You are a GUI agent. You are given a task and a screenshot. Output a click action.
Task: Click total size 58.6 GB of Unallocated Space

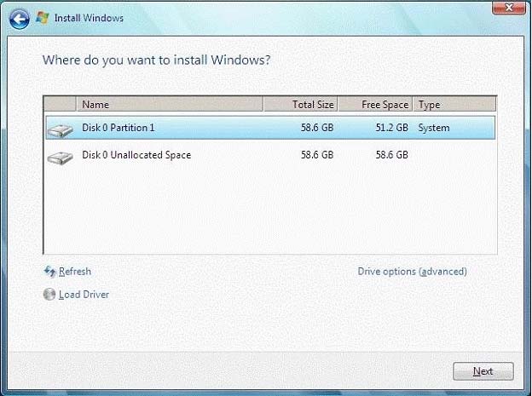(317, 155)
